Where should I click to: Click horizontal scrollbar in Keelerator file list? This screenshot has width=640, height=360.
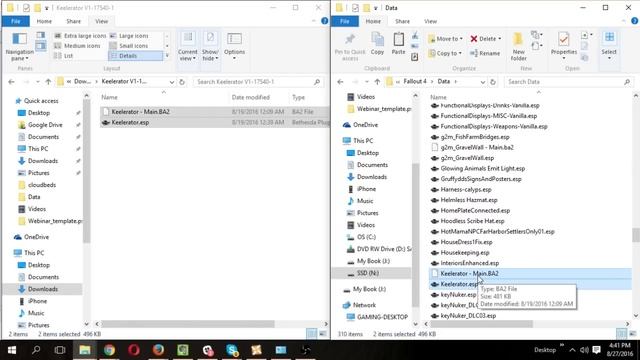point(188,324)
